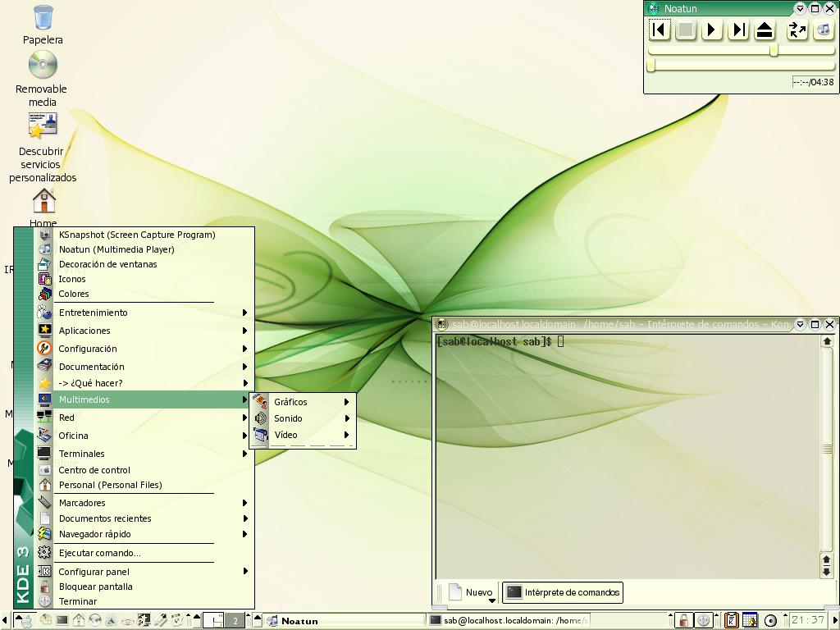Click the Noatun lower seek slider handle
The image size is (840, 630).
coord(651,66)
